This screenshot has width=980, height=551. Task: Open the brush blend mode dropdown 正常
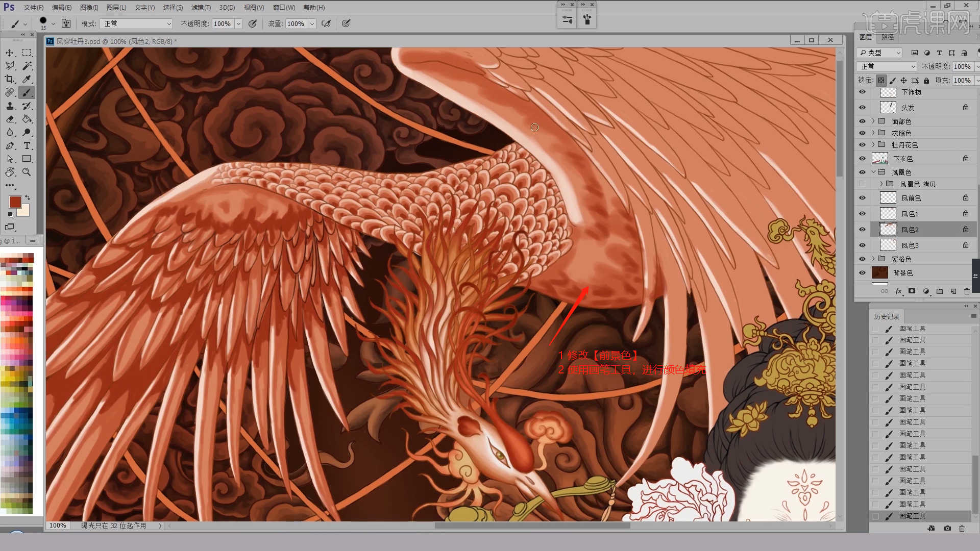(136, 23)
